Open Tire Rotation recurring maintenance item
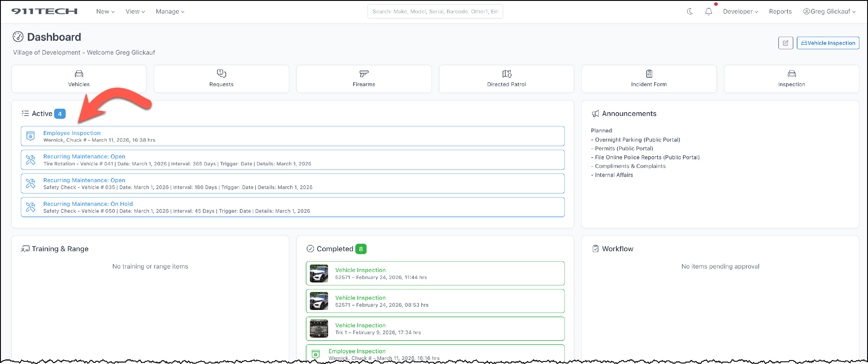The width and height of the screenshot is (868, 364). point(84,157)
